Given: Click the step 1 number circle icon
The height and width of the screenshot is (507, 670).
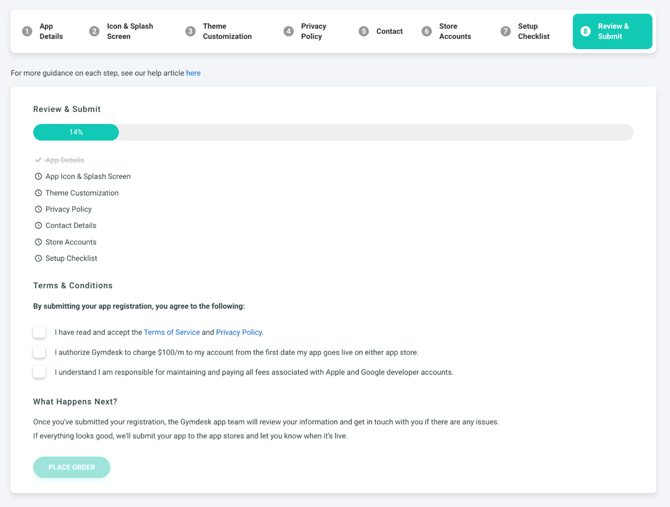Looking at the screenshot, I should coord(27,32).
